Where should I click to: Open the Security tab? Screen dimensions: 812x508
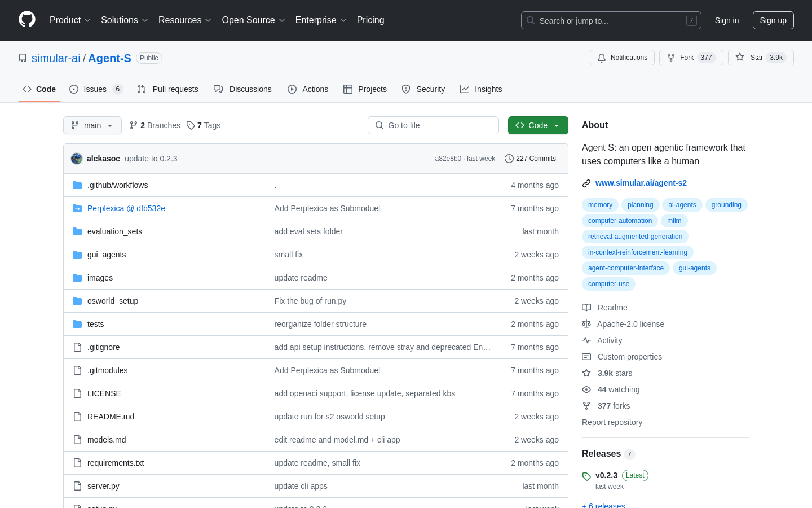pyautogui.click(x=423, y=89)
